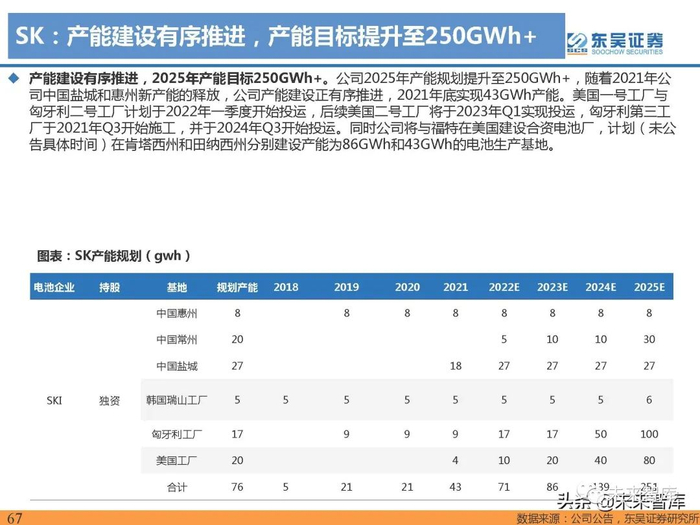Select the '中国常州' base row label

177,340
